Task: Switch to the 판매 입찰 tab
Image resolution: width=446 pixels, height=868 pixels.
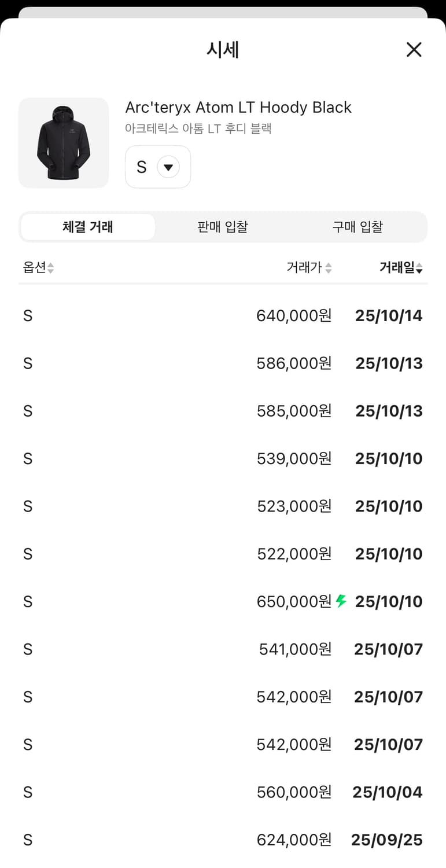Action: click(223, 227)
